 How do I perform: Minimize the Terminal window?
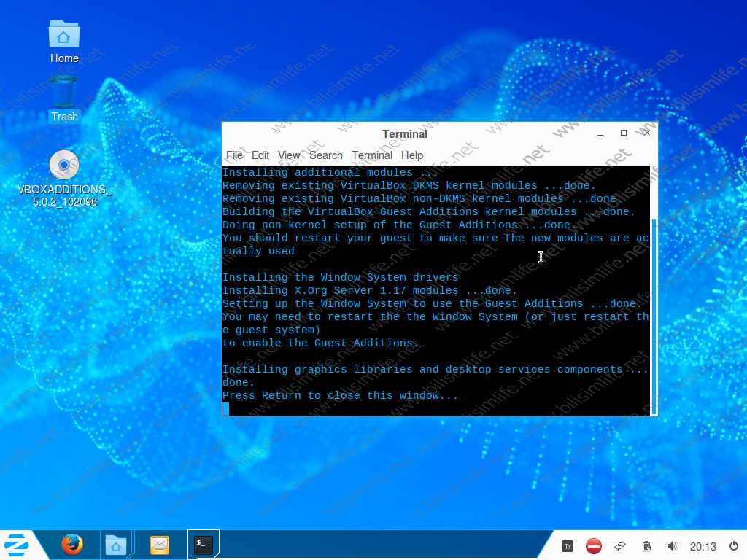(x=600, y=133)
